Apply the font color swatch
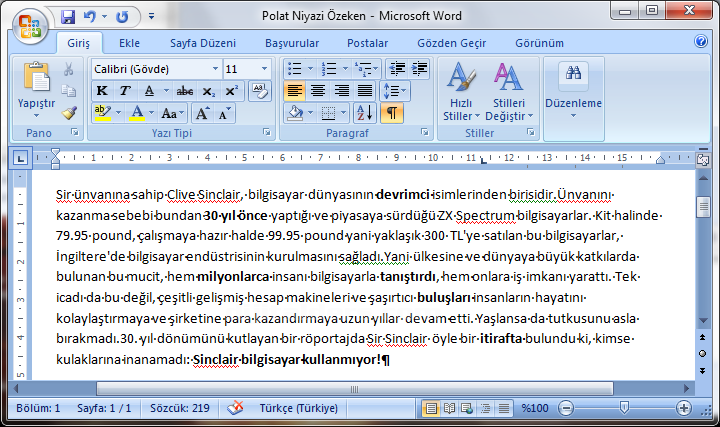 [137, 113]
